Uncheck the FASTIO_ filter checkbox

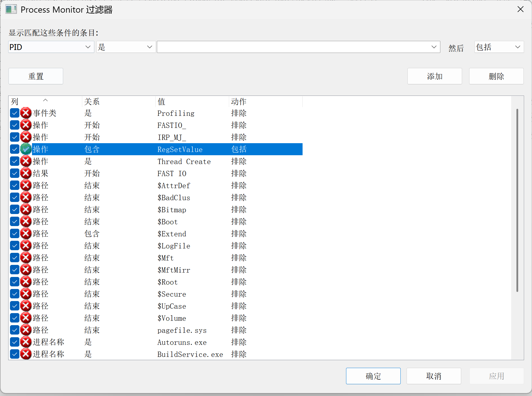tap(15, 125)
